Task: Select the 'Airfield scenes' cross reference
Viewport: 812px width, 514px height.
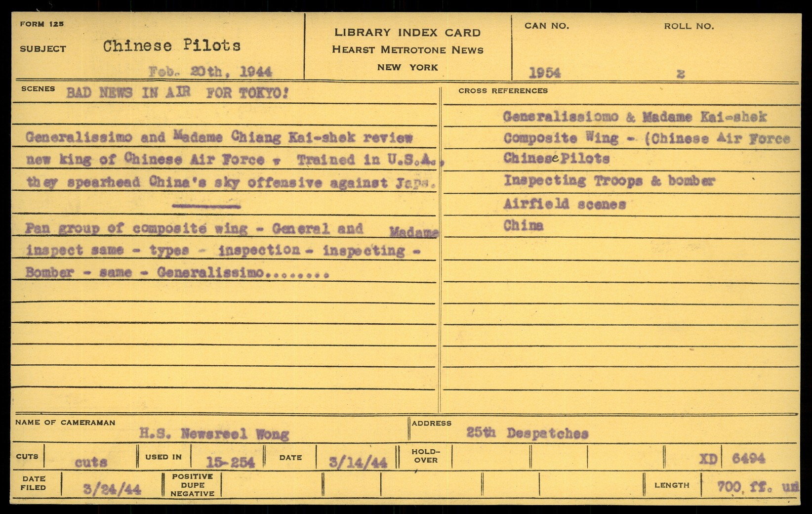Action: pyautogui.click(x=565, y=204)
